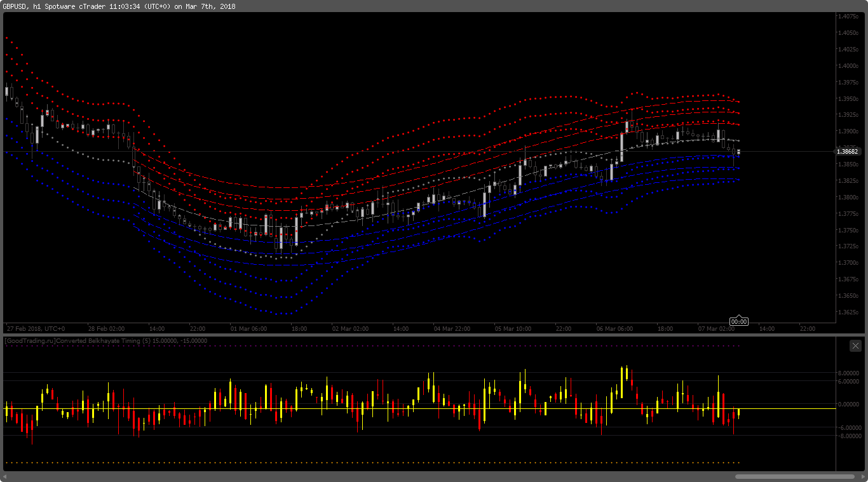Image resolution: width=868 pixels, height=482 pixels.
Task: Click the scrollbar left arrow
Action: [5, 476]
